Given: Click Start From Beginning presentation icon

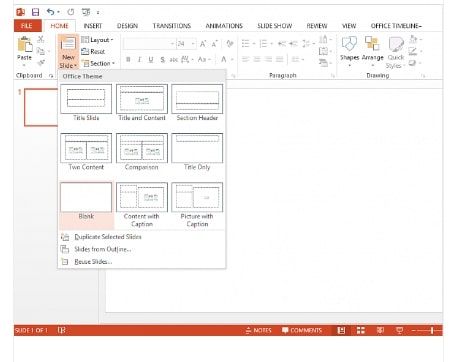Looking at the screenshot, I should tap(86, 12).
